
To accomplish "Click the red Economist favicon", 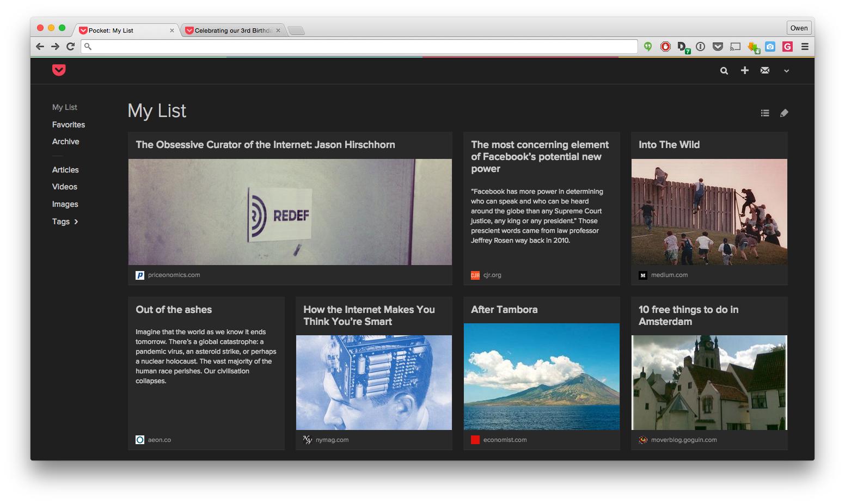I will (475, 440).
